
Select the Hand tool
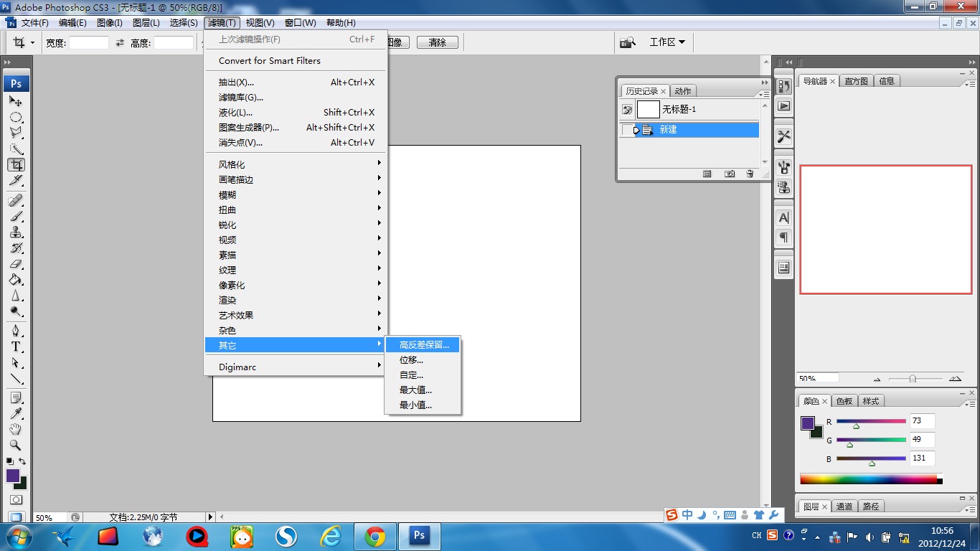tap(16, 429)
